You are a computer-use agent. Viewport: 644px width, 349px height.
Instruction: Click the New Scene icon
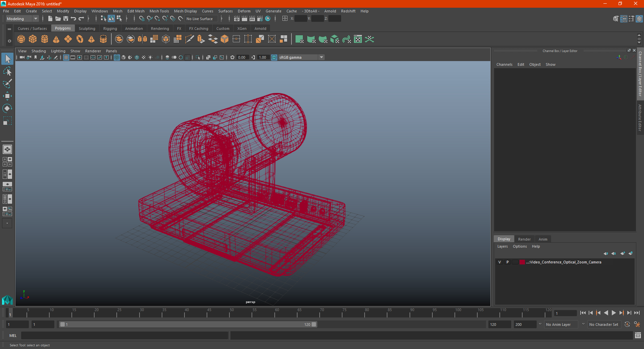point(50,19)
